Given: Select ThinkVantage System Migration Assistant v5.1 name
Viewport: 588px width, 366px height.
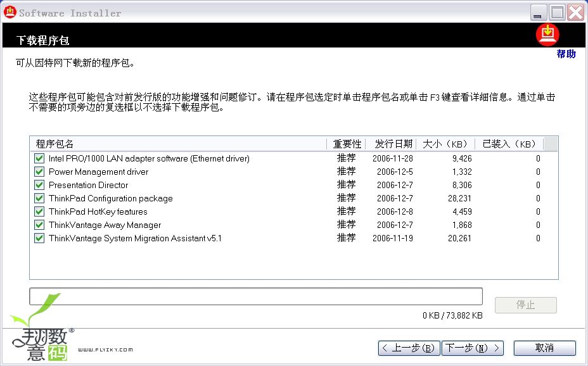Looking at the screenshot, I should point(135,238).
